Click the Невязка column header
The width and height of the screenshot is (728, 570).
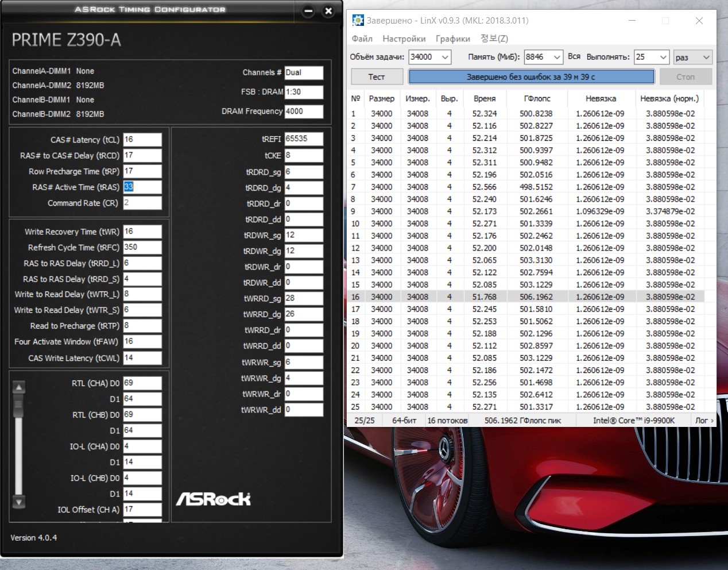click(x=601, y=98)
